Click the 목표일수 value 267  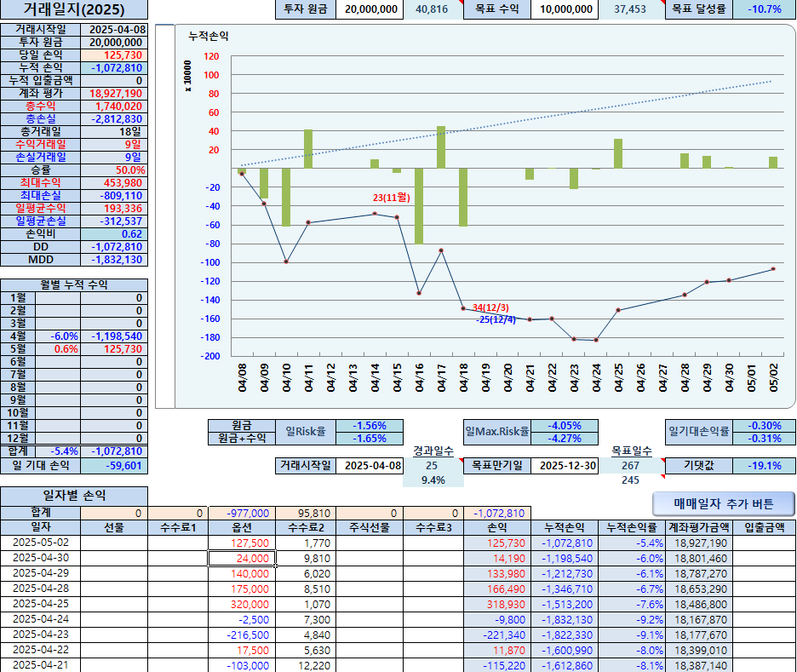point(630,466)
